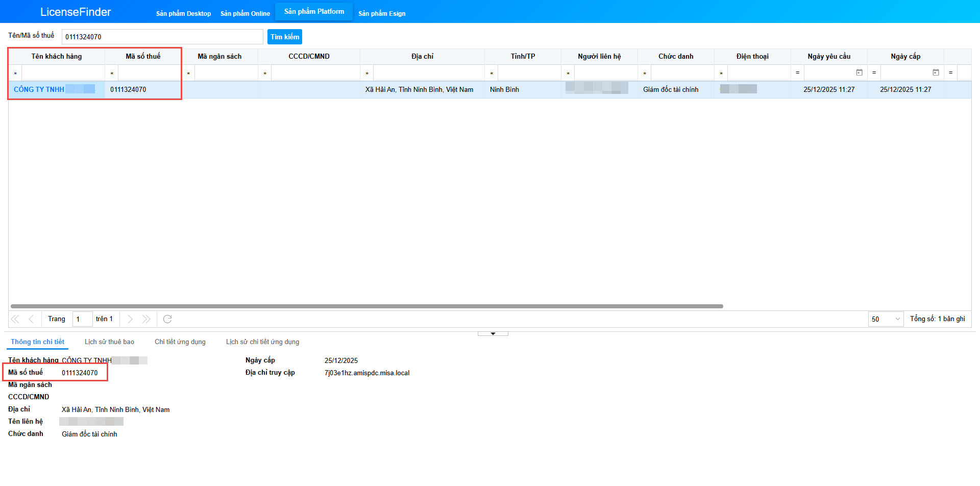
Task: Refresh the grid with reload icon
Action: click(x=167, y=319)
